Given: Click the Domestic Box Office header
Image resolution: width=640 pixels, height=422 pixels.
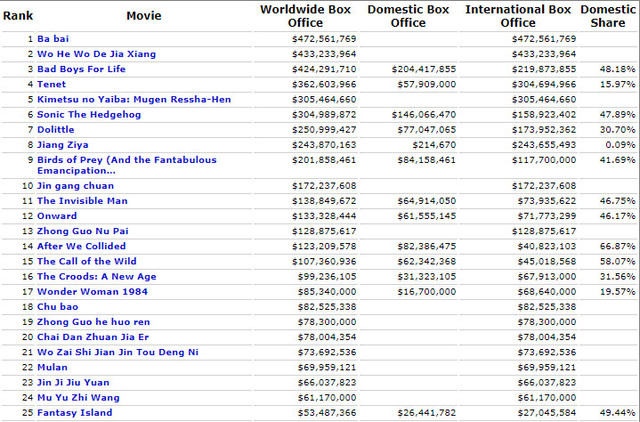Looking at the screenshot, I should pos(408,16).
